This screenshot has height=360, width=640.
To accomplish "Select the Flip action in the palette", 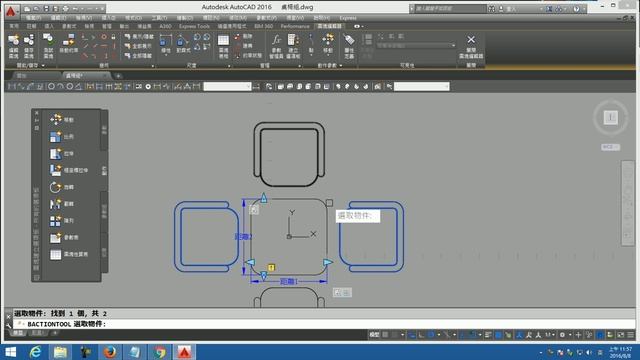I will [x=62, y=204].
